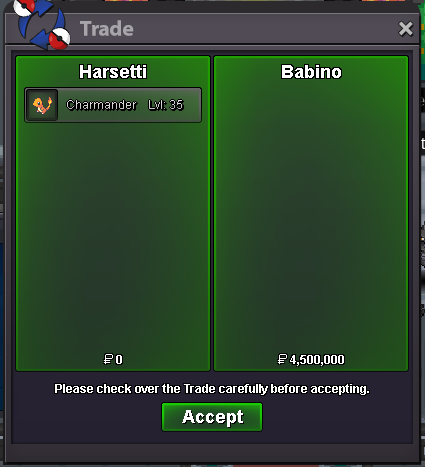Click the red Pokeball at bottom of Trade icon
Viewport: 425px width, 467px height.
(60, 38)
